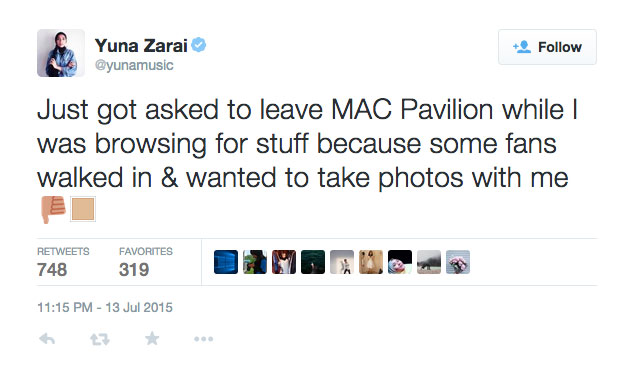Image resolution: width=632 pixels, height=377 pixels.
Task: Open the pink flowers avatar
Action: pos(458,262)
